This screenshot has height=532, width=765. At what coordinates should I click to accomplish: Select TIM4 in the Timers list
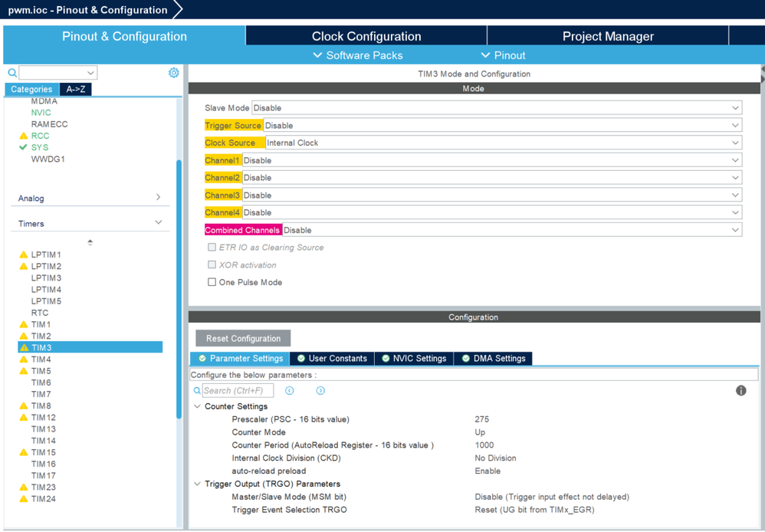point(41,360)
